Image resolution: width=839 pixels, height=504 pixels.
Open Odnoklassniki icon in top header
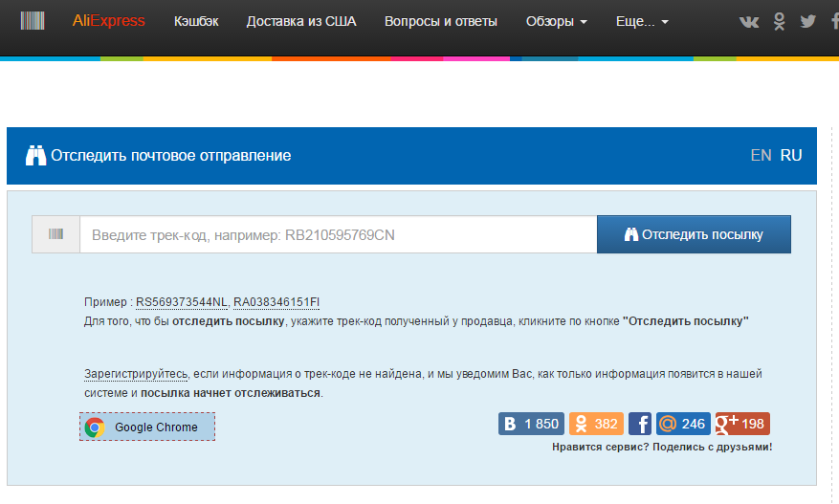[x=780, y=21]
